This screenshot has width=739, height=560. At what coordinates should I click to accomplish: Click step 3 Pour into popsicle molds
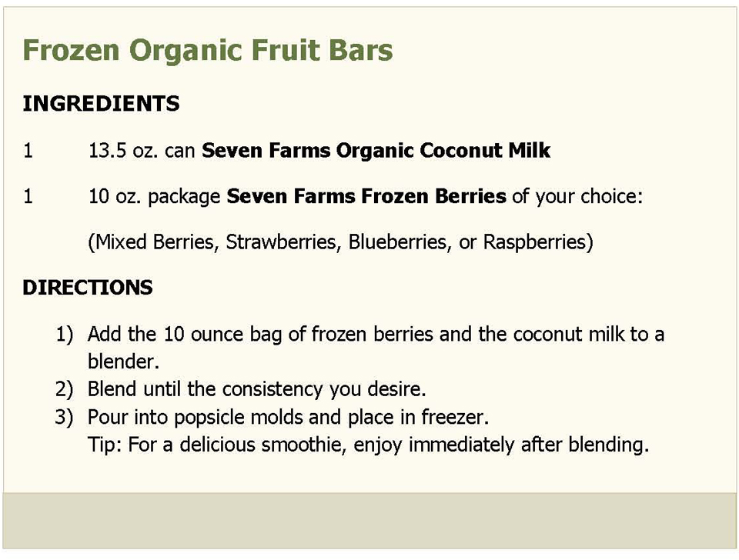[x=289, y=417]
